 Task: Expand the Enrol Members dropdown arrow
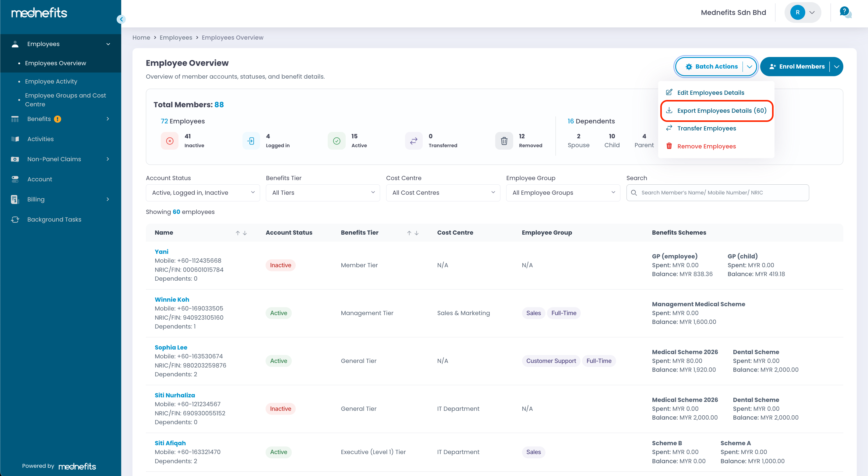[x=836, y=67]
